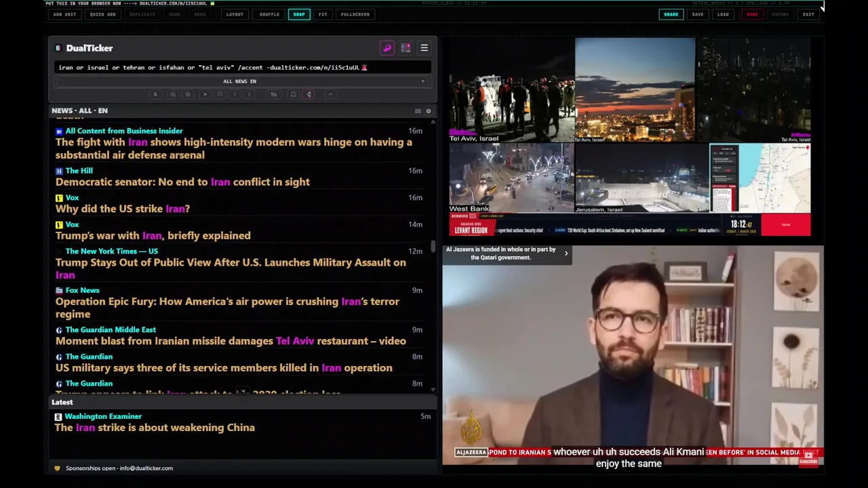Click the Israel map alert panel thumbnail

(x=760, y=178)
